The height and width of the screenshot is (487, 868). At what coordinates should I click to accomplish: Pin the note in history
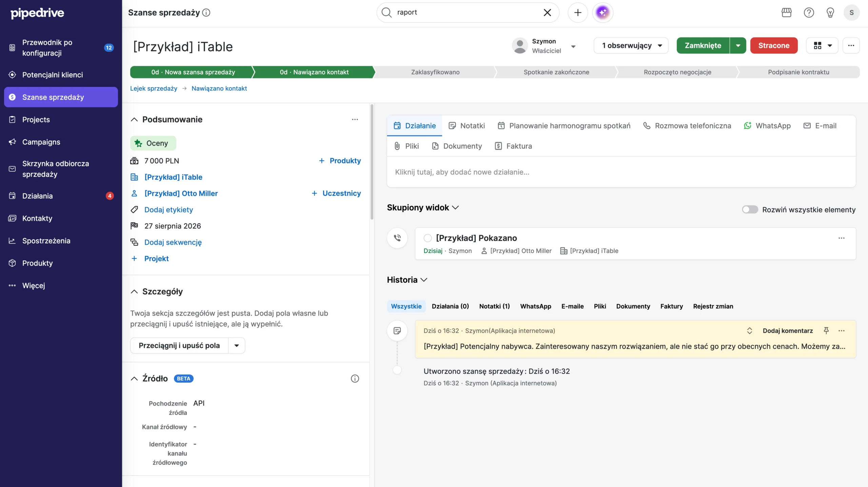(x=826, y=331)
